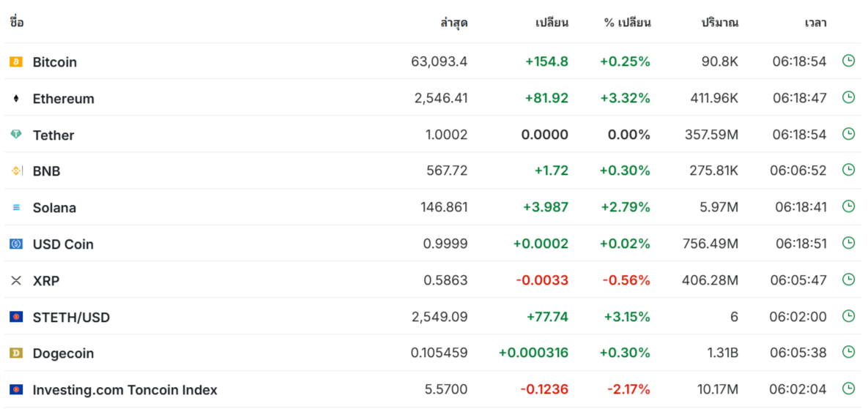The width and height of the screenshot is (868, 409).
Task: Open the Solana name link
Action: (x=54, y=208)
